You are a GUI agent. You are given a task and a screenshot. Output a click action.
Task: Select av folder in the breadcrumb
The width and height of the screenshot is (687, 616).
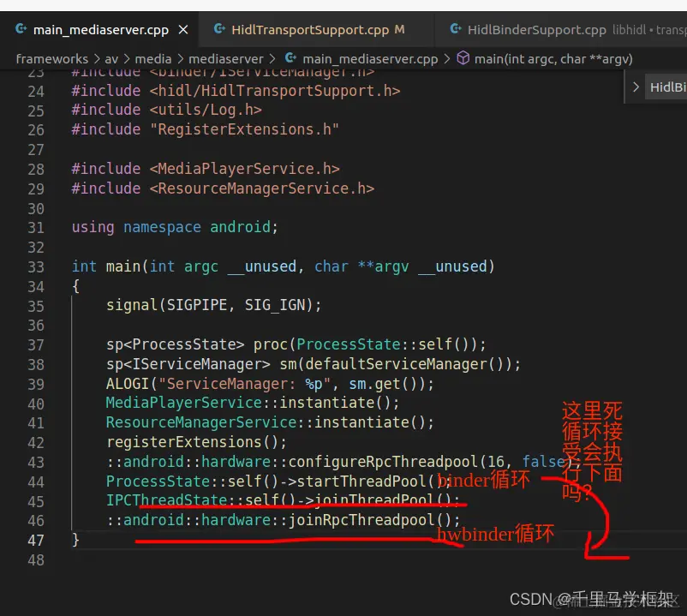click(x=111, y=59)
